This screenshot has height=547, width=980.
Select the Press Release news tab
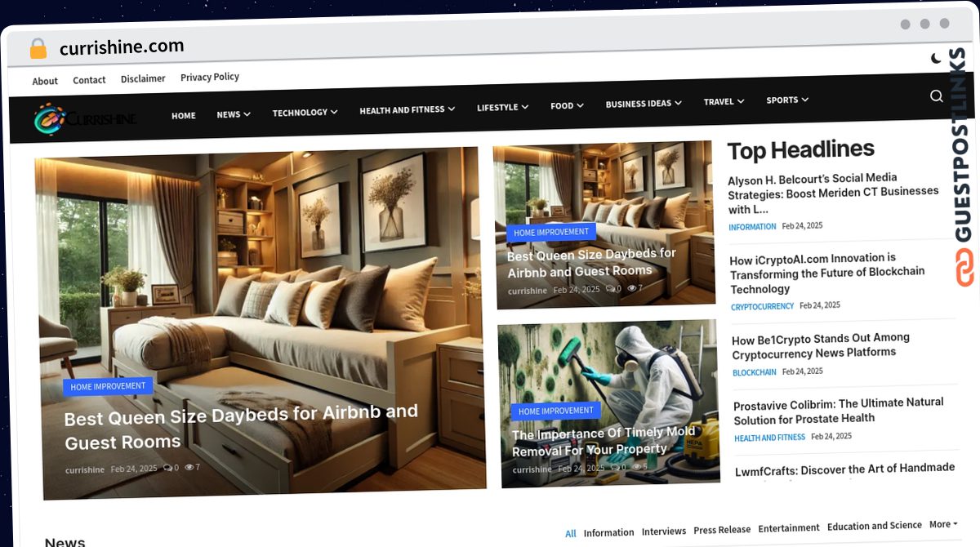[722, 530]
